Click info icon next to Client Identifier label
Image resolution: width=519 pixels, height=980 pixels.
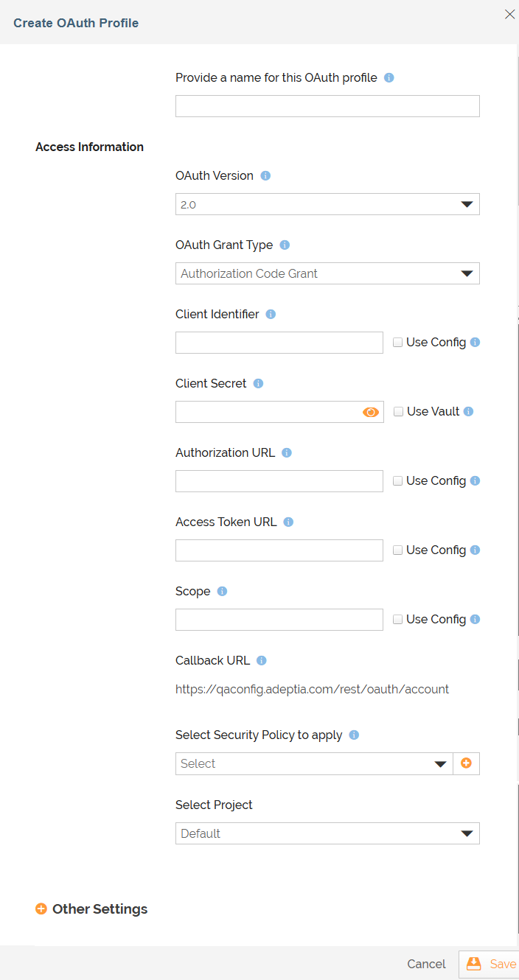pos(271,315)
